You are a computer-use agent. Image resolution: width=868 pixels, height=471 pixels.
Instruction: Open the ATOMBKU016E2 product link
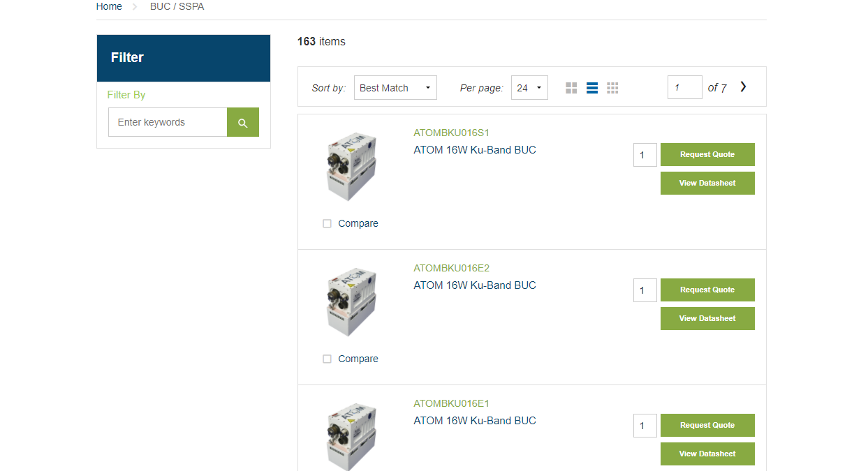point(452,268)
